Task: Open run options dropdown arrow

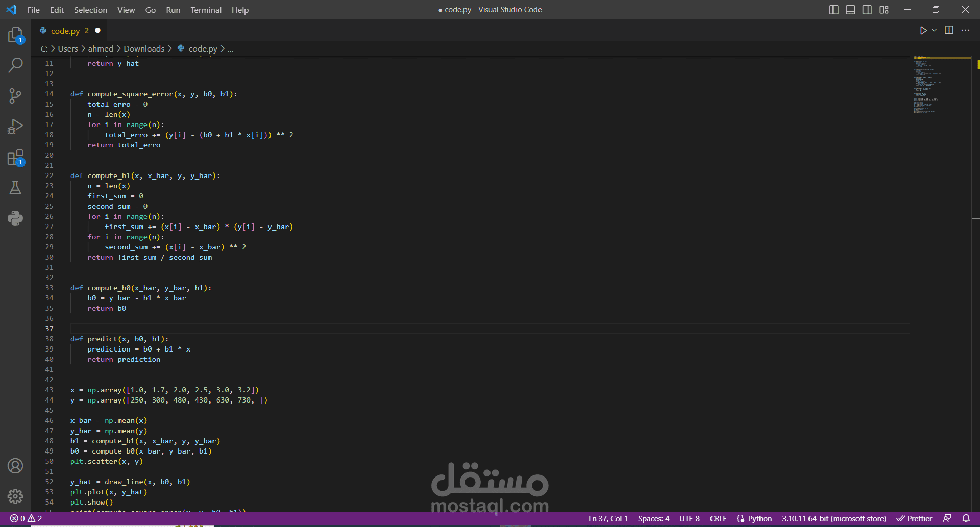Action: [934, 31]
